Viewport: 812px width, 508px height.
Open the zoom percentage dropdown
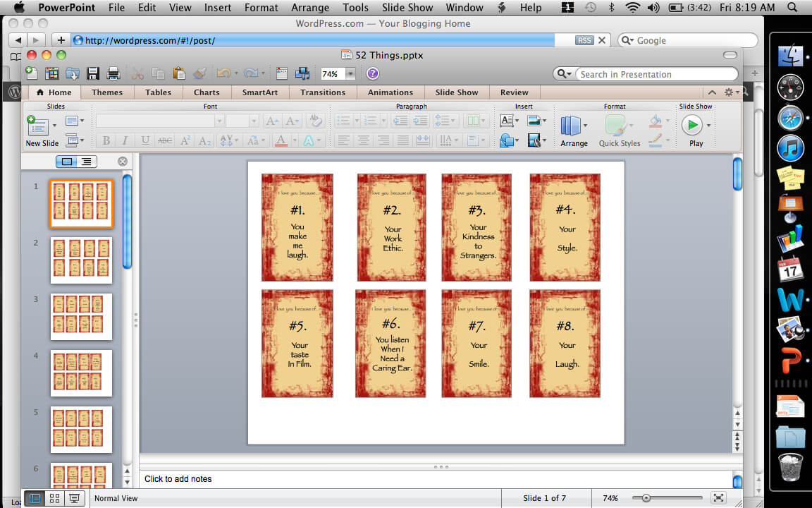click(350, 74)
